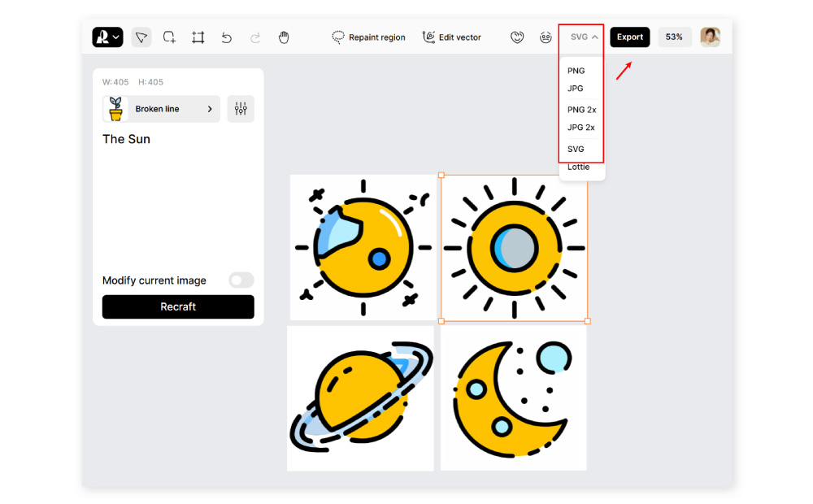Open style adjustment sliders settings
The width and height of the screenshot is (813, 504).
pyautogui.click(x=241, y=109)
